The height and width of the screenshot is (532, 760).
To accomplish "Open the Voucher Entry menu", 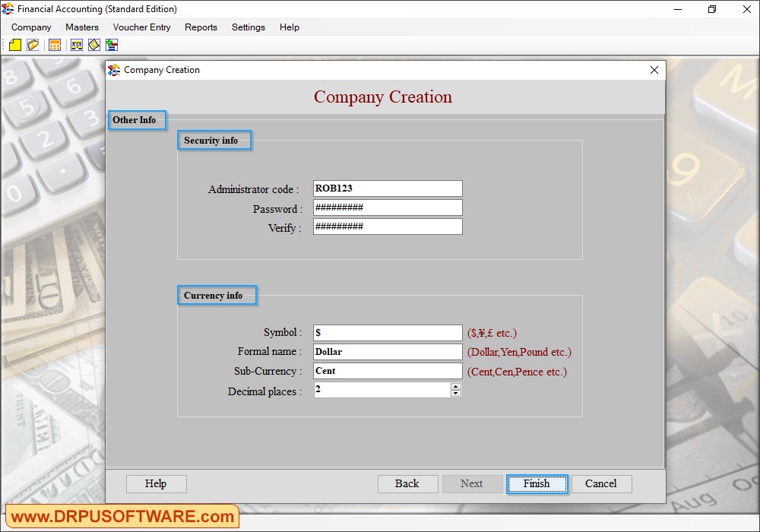I will click(141, 27).
